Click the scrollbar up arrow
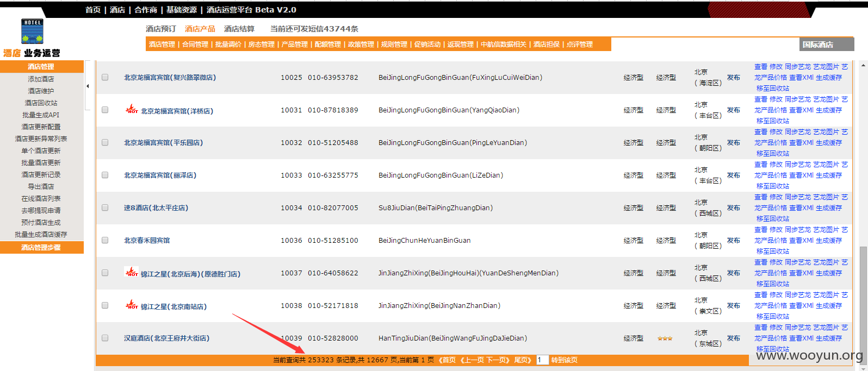The height and width of the screenshot is (371, 868). [x=863, y=65]
